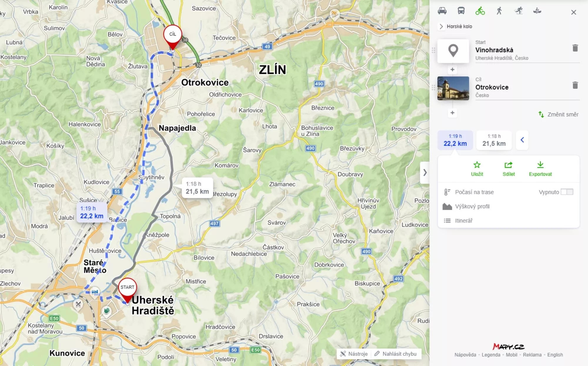Select car transport mode icon
The image size is (588, 366).
click(442, 11)
